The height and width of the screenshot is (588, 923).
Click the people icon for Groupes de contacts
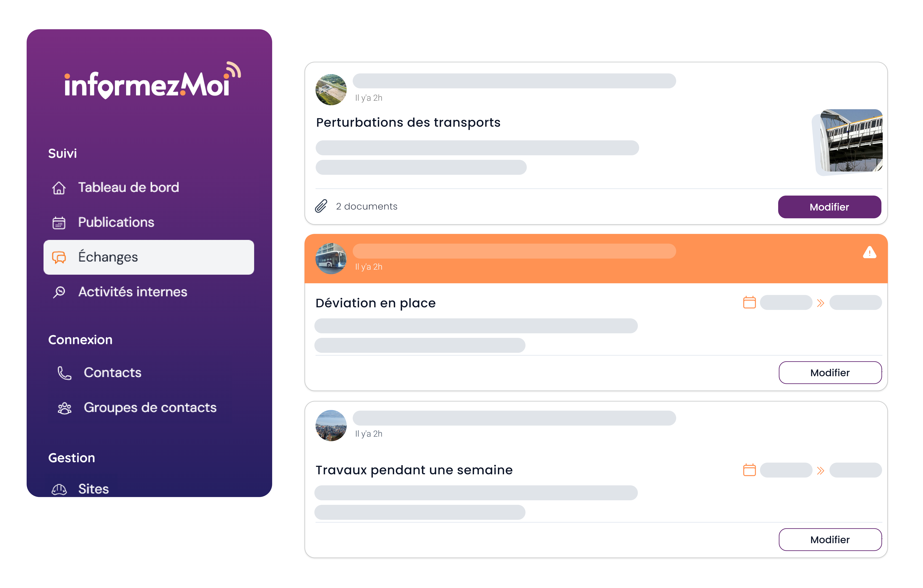[64, 408]
